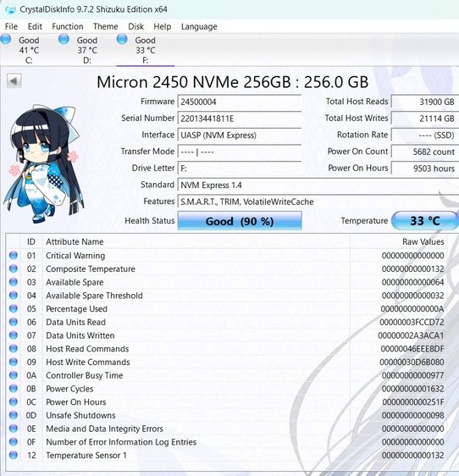Viewport: 459px width, 476px height.
Task: Click the Interface field UASP (NVM Express)
Action: click(x=240, y=135)
